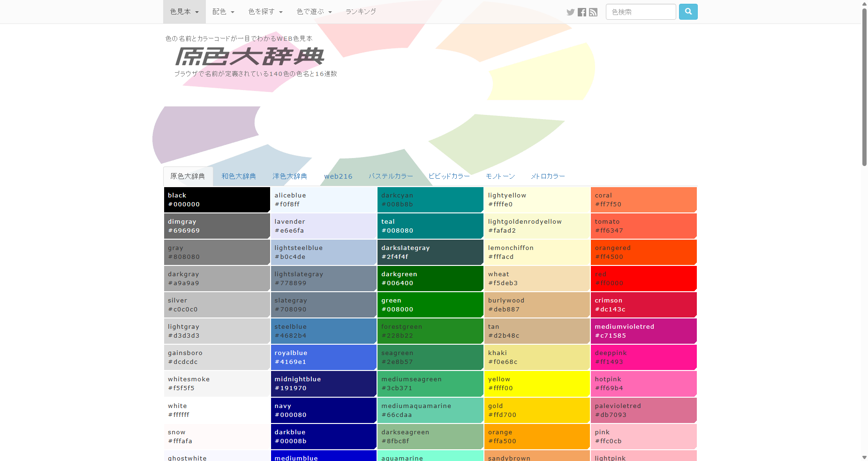This screenshot has width=868, height=461.
Task: Pick the khaki #f0e68c swatch
Action: [537, 357]
